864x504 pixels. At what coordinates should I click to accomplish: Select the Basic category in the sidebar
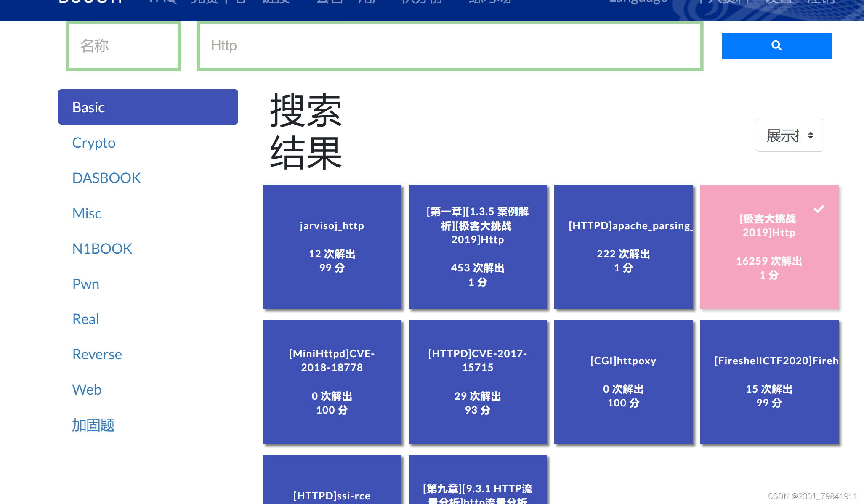pyautogui.click(x=147, y=107)
